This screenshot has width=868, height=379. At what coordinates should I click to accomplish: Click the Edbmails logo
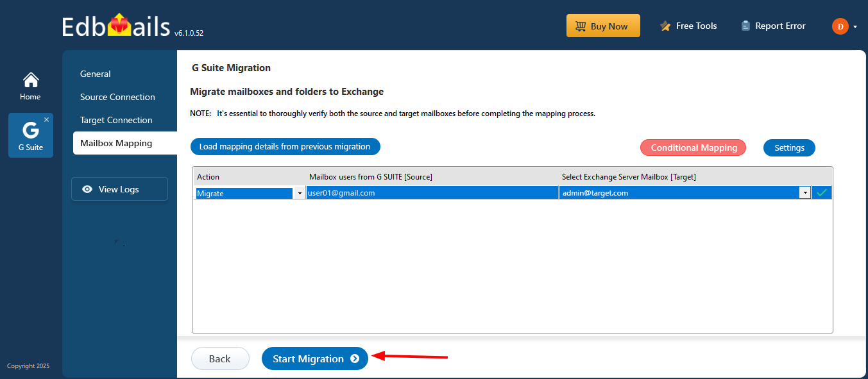(117, 26)
